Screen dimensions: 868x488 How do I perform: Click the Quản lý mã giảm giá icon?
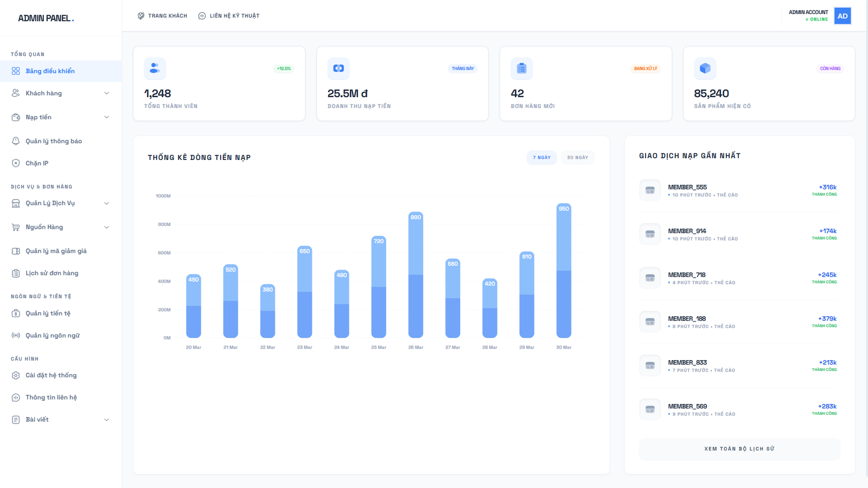[16, 251]
